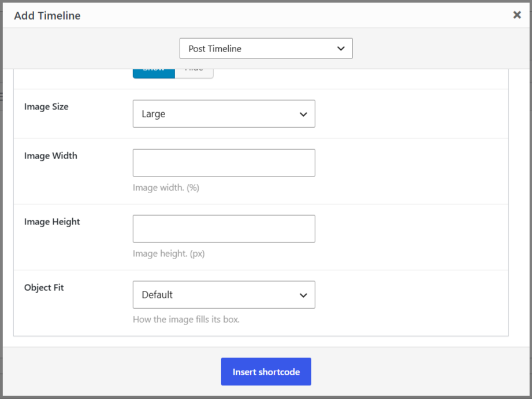
Task: Click the chevron arrow of Object Fit dropdown
Action: tap(303, 295)
